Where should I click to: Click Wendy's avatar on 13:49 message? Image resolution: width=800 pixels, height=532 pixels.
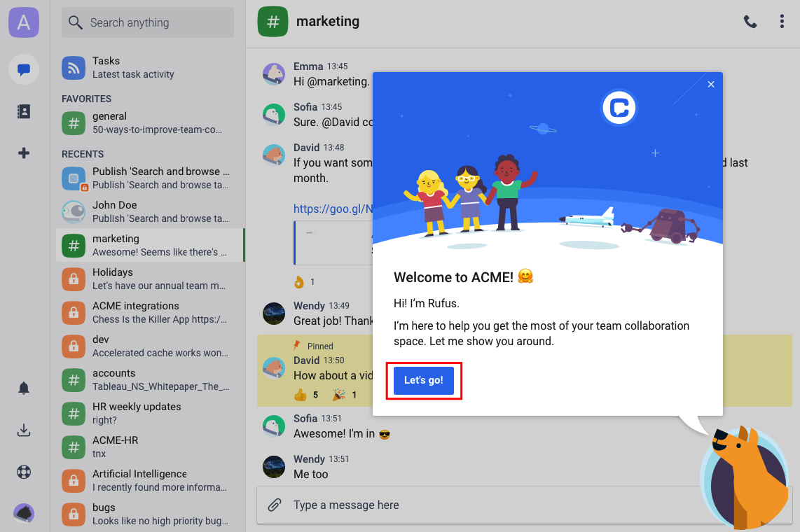point(274,314)
